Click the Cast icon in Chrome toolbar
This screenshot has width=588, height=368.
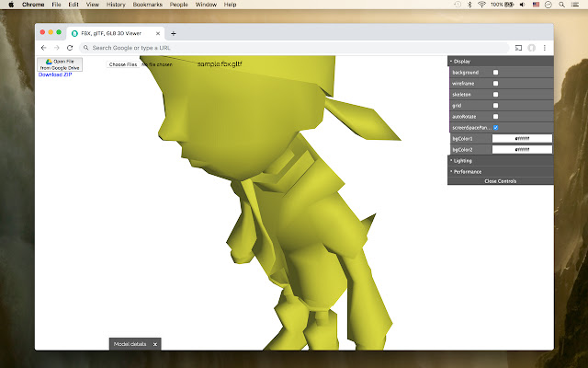tap(518, 48)
